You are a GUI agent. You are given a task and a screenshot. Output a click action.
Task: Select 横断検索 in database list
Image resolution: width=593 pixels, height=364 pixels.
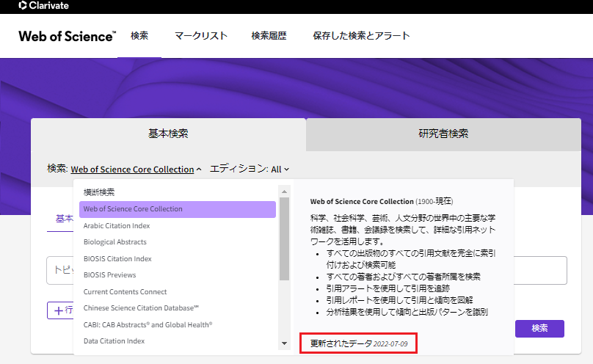click(99, 192)
